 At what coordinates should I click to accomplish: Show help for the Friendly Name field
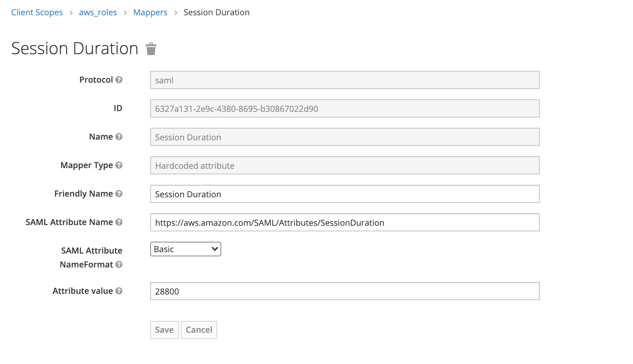[x=119, y=194]
